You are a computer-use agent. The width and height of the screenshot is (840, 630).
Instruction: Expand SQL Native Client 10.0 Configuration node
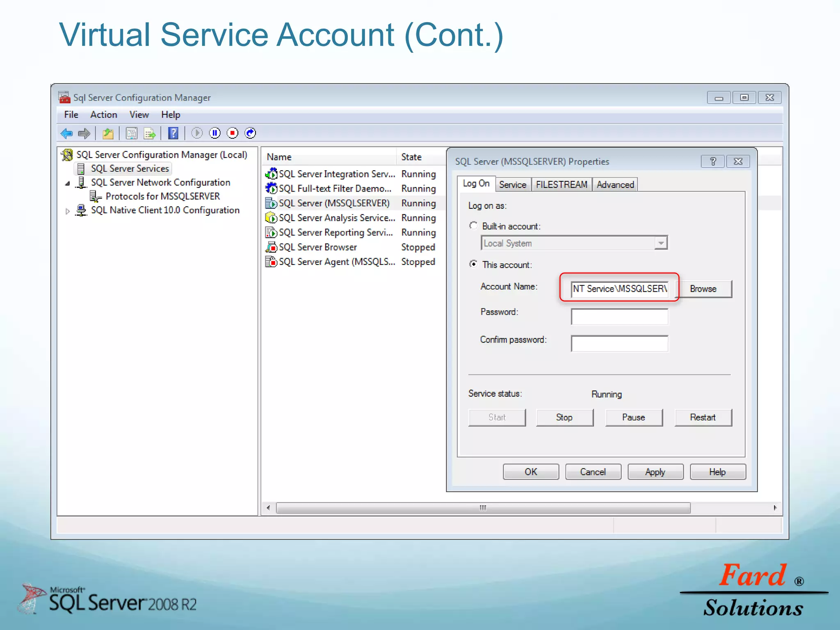coord(68,211)
